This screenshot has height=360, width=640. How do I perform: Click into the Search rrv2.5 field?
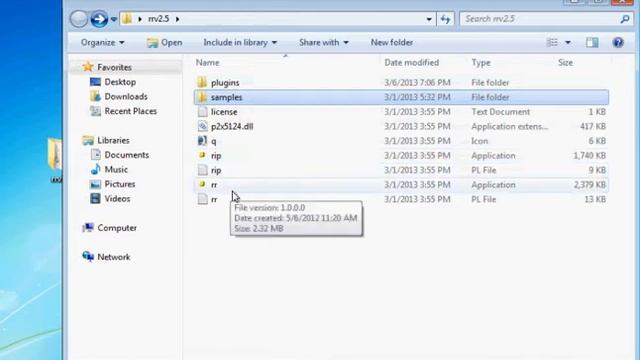coord(540,19)
